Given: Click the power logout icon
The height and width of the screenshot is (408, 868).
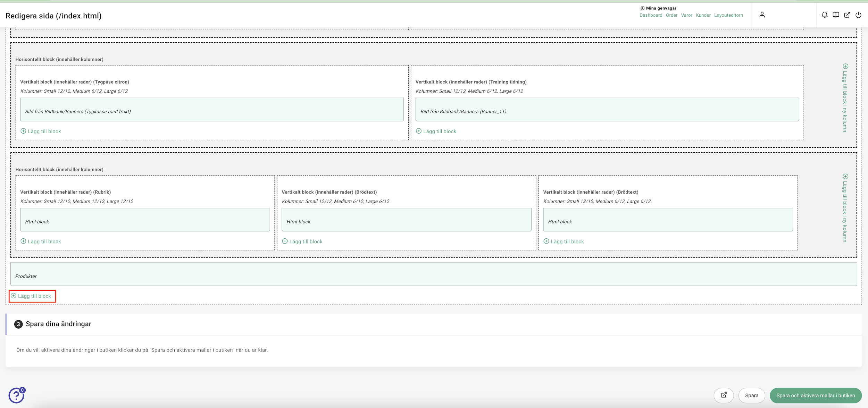Looking at the screenshot, I should click(858, 15).
